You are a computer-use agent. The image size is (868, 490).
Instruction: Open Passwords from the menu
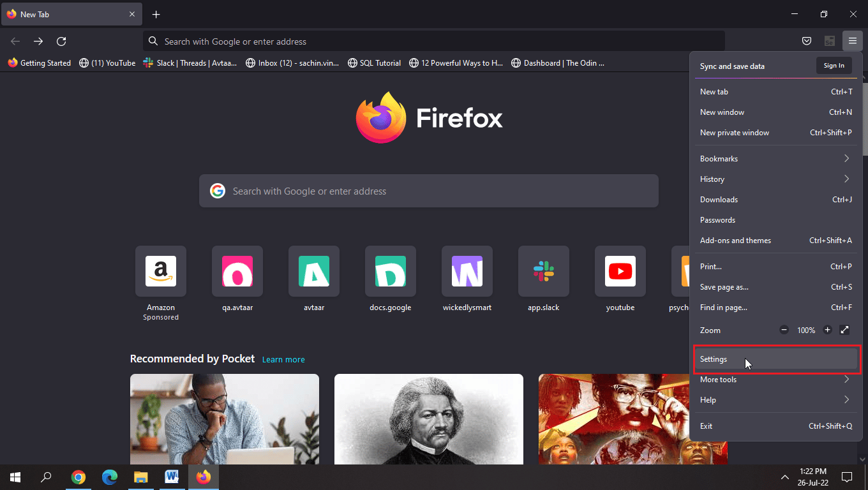(x=775, y=219)
